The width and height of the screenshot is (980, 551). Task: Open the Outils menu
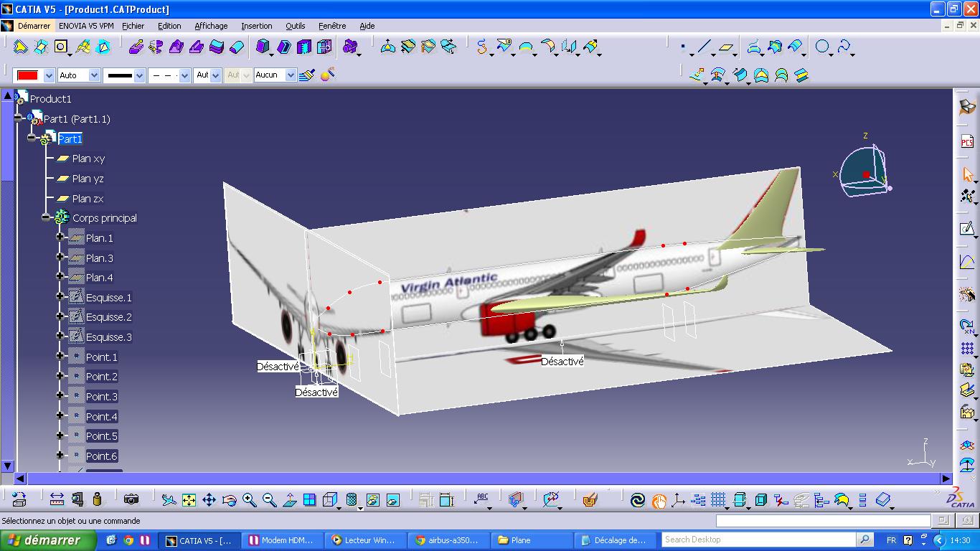click(x=295, y=26)
